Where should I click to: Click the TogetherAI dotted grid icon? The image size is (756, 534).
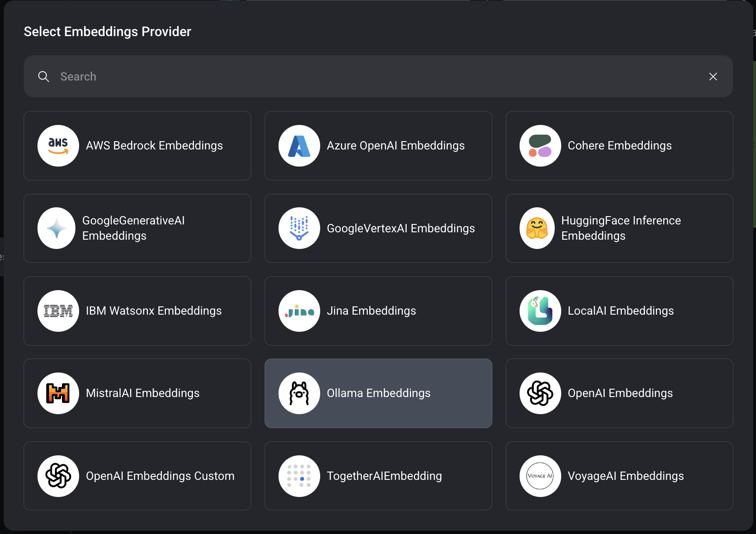tap(299, 476)
